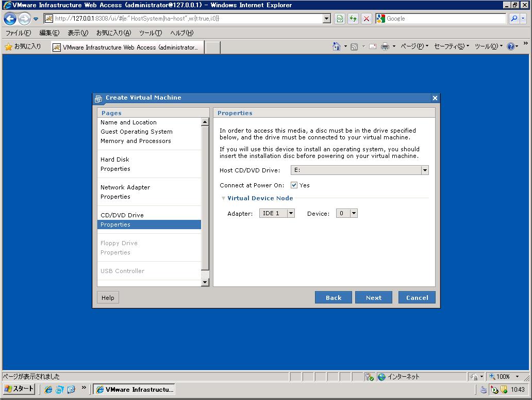Click the Help button
The height and width of the screenshot is (400, 532).
tap(108, 297)
